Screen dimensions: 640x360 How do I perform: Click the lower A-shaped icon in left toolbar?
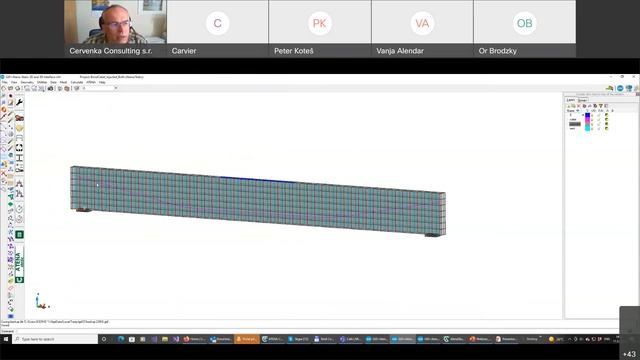click(19, 193)
